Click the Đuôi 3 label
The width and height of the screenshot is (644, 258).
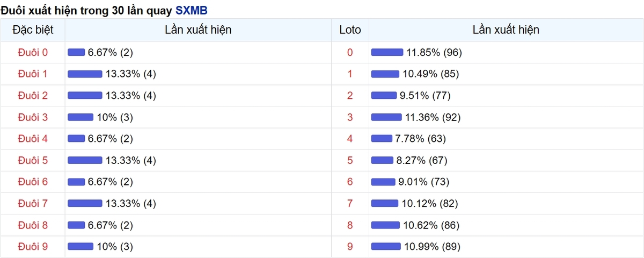click(x=33, y=117)
